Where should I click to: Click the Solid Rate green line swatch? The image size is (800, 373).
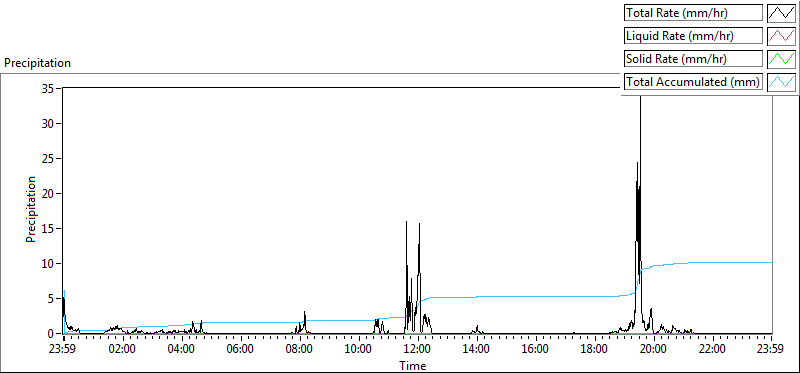[782, 59]
